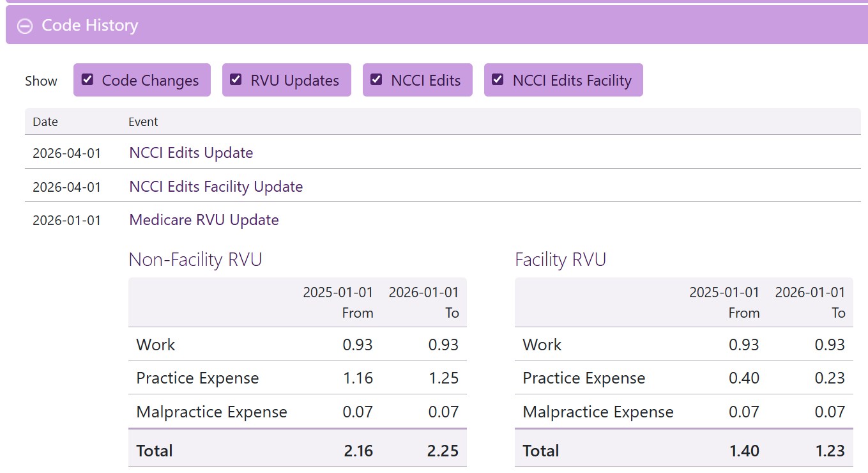868x473 pixels.
Task: Select the 2026-01-01 date cell
Action: [66, 221]
